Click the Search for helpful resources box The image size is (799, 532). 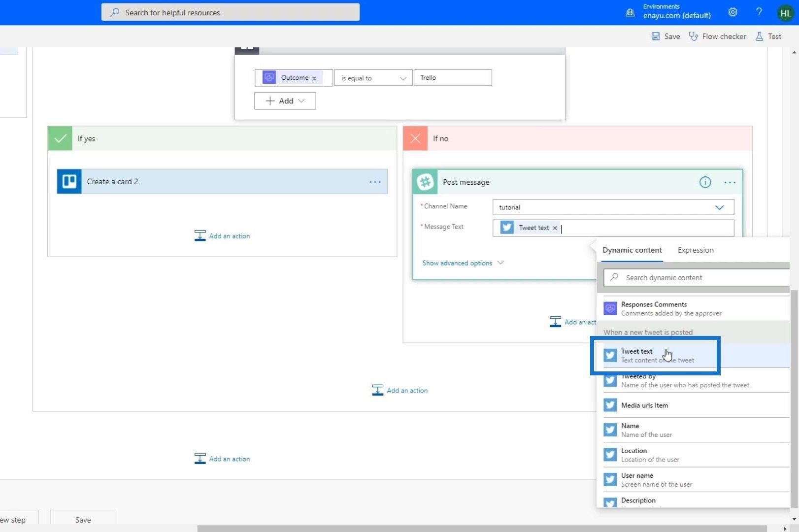coord(231,12)
